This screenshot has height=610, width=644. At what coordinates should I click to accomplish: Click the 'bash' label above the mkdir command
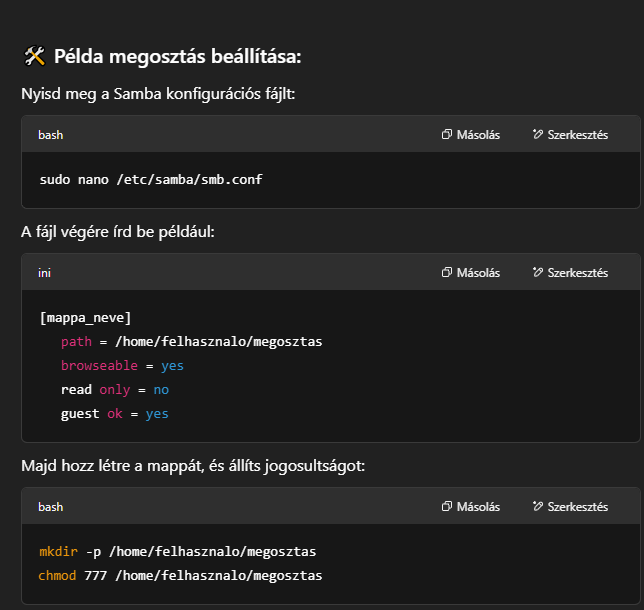[x=51, y=507]
